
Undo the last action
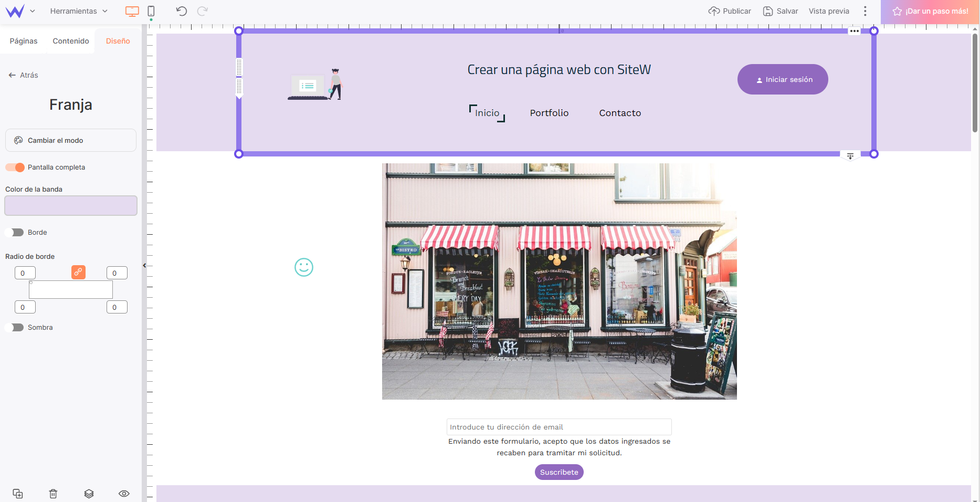pyautogui.click(x=182, y=11)
